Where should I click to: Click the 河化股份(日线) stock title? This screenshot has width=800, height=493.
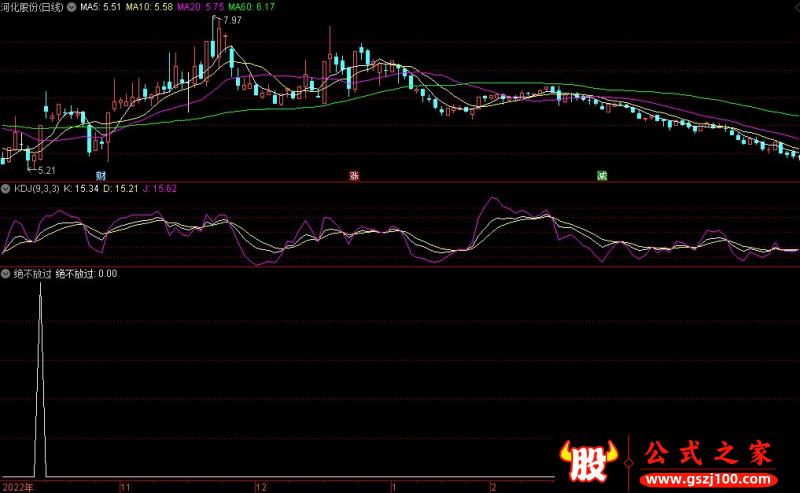pyautogui.click(x=32, y=6)
